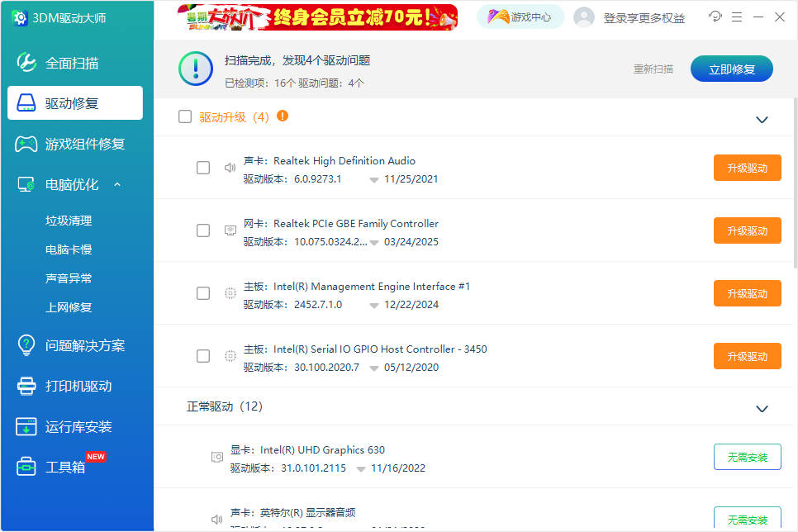This screenshot has height=532, width=798.
Task: Click the 电脑优化 monitor icon
Action: point(26,184)
